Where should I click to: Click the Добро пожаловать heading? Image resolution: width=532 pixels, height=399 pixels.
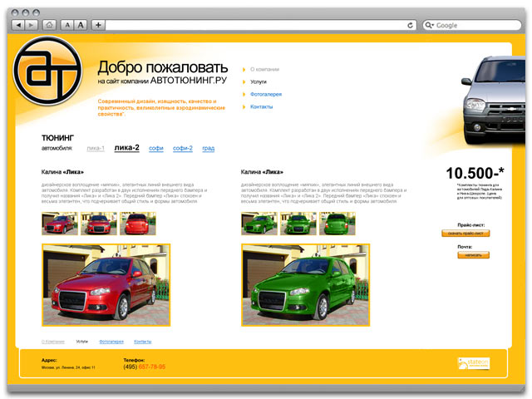[163, 67]
